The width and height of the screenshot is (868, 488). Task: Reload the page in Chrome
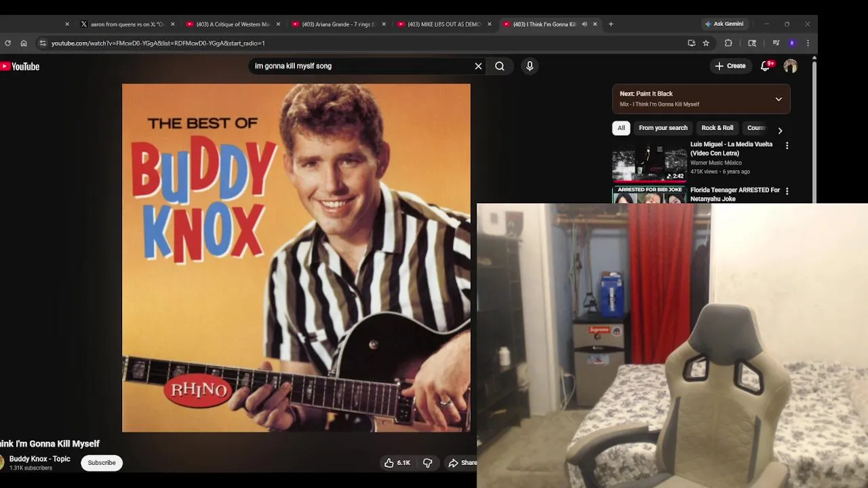point(7,43)
